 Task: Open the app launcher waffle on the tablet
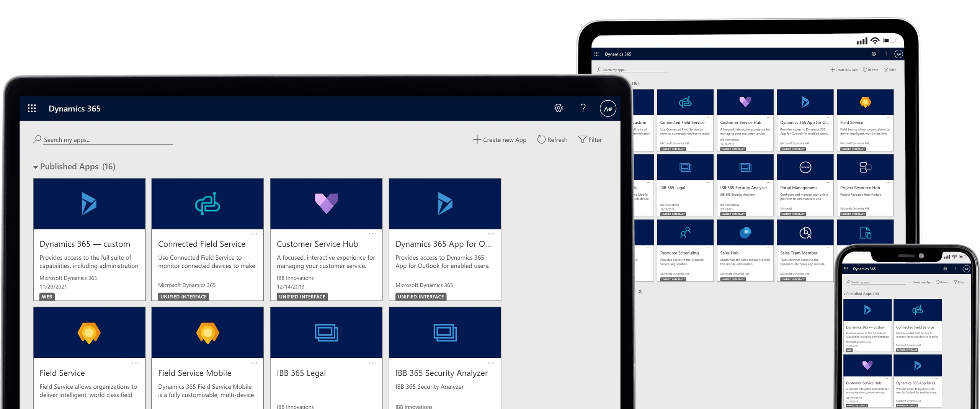click(x=596, y=54)
